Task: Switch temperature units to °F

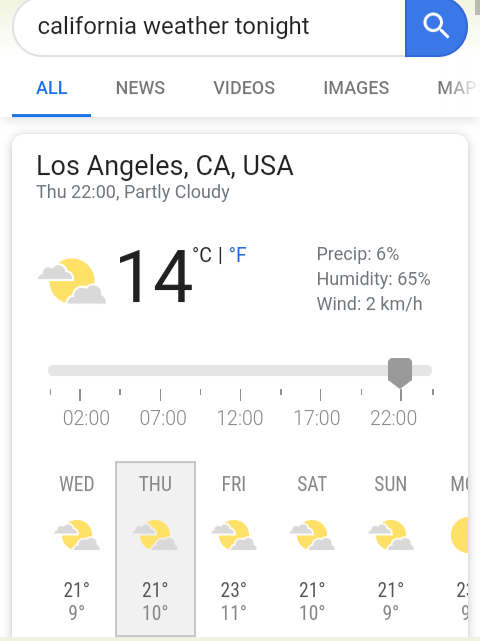Action: click(x=238, y=255)
